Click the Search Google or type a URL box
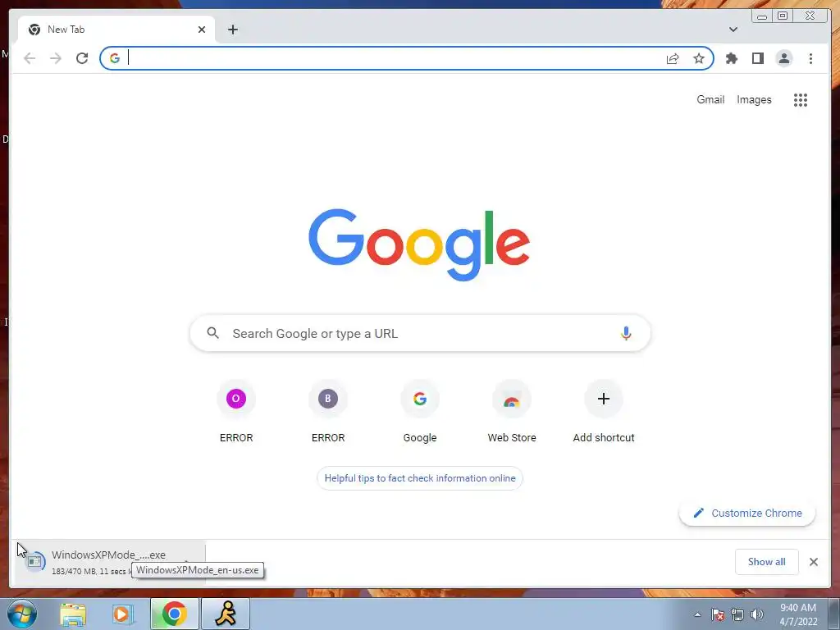The image size is (840, 630). 420,333
